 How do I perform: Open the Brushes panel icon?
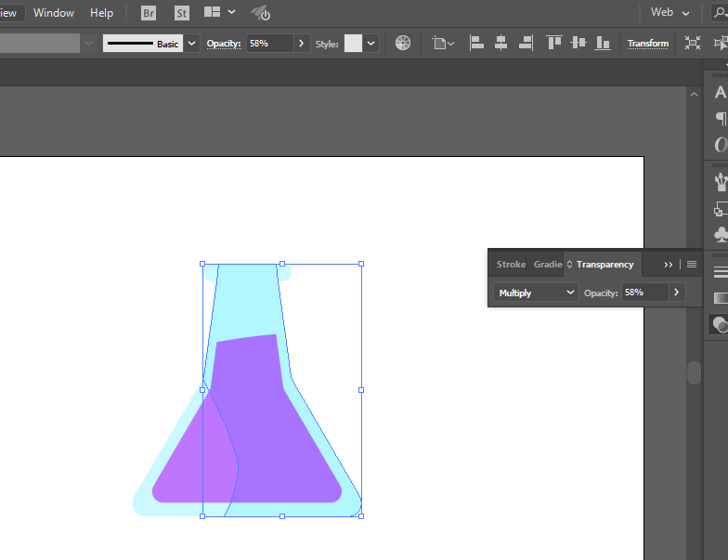click(x=721, y=182)
